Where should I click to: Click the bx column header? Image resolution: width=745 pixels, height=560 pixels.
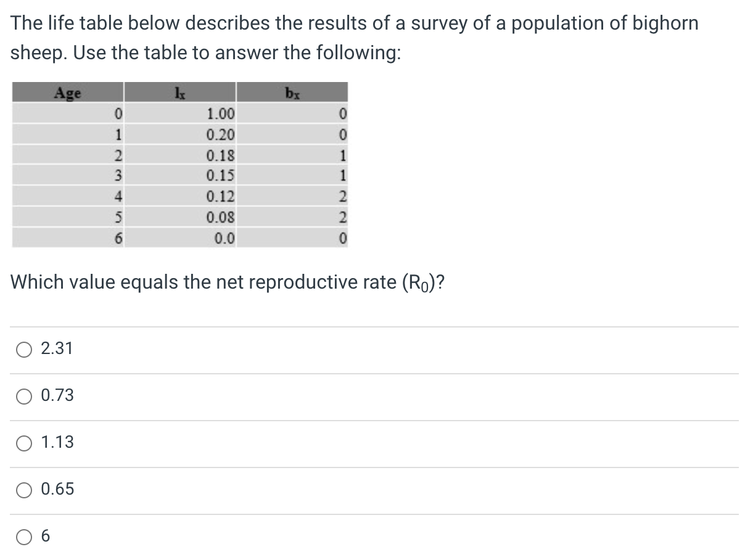[292, 93]
